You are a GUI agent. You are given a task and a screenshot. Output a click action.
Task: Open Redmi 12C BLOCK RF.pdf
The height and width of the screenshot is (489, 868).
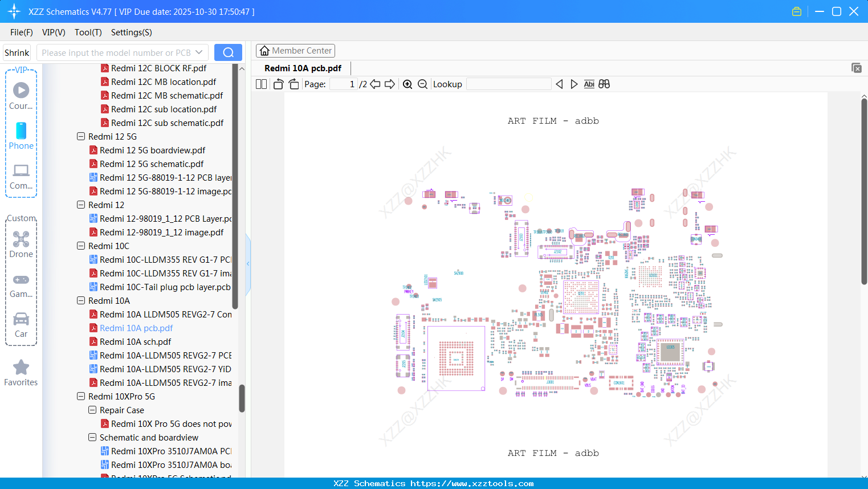(158, 68)
